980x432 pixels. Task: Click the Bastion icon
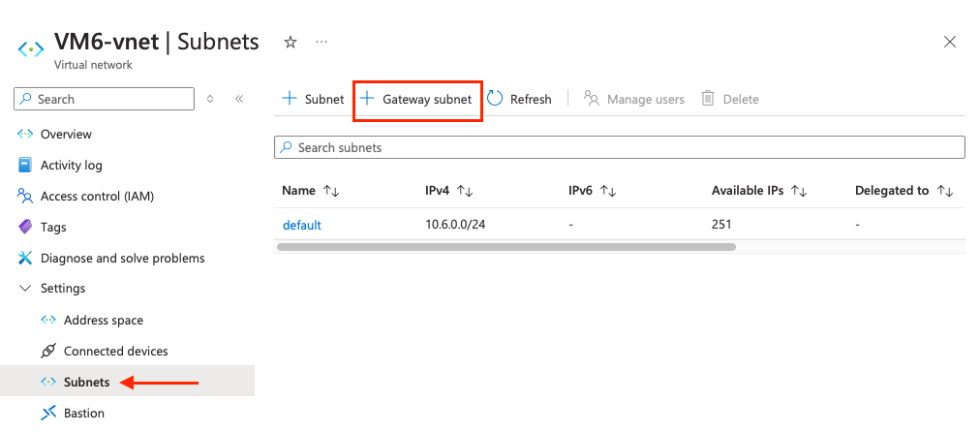coord(48,413)
